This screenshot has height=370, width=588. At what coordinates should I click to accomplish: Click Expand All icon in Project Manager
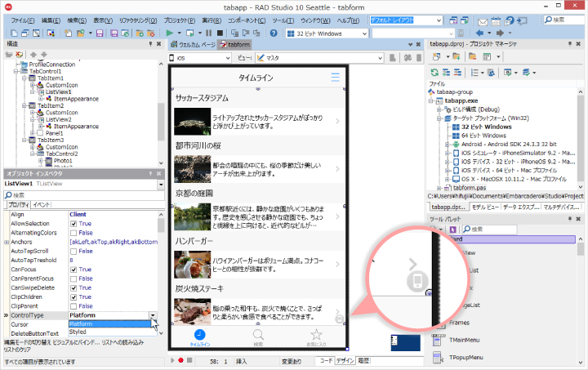(446, 73)
